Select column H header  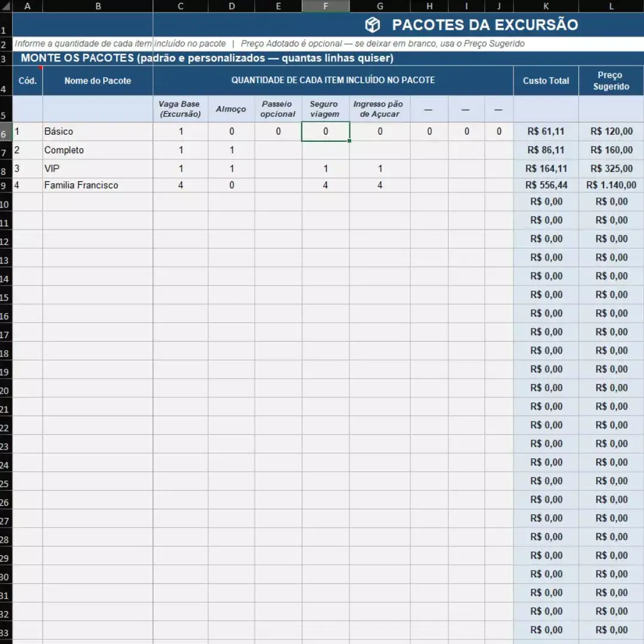[429, 6]
